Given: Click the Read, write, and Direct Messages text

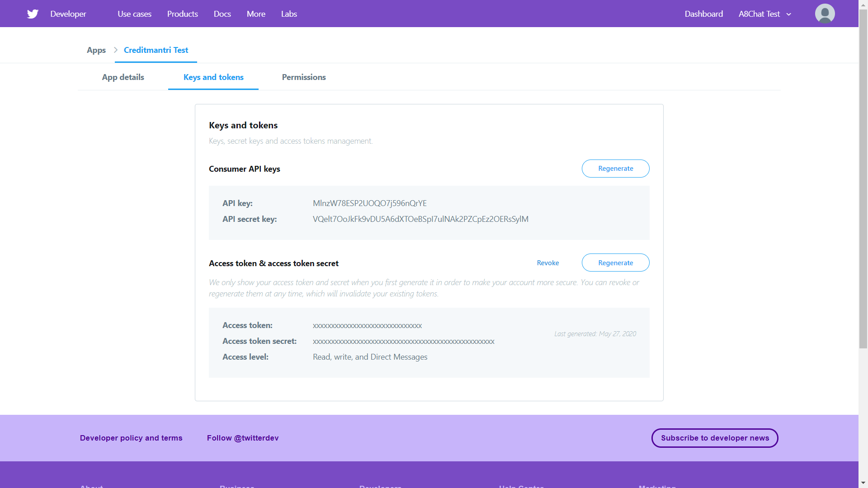Looking at the screenshot, I should coord(370,357).
